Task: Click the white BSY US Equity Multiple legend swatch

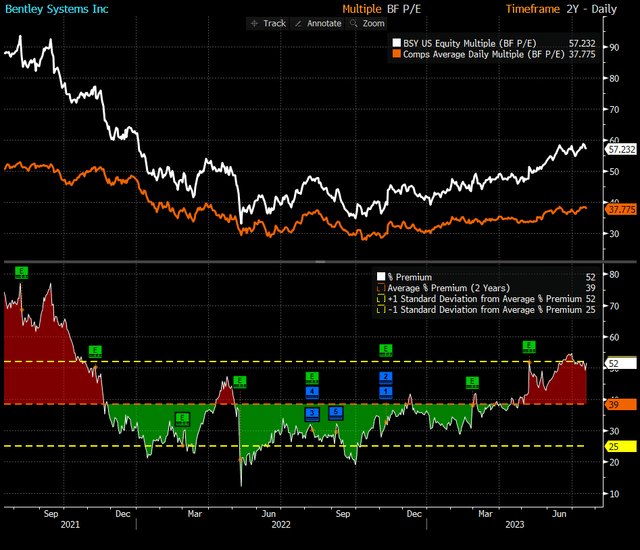Action: (x=396, y=43)
